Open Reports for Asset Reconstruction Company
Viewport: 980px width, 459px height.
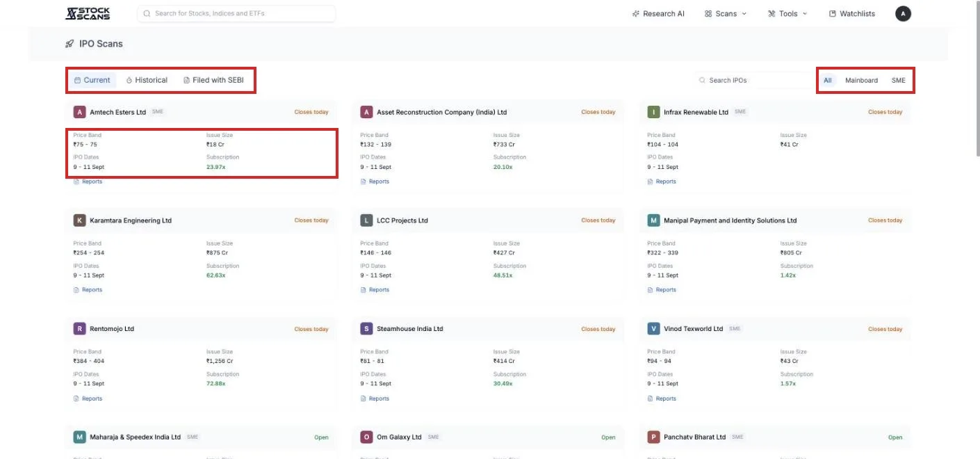point(375,182)
